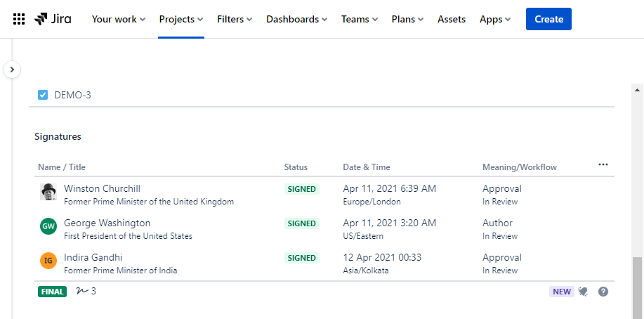Uncheck the DEMO-3 checkbox
This screenshot has height=319, width=644.
[x=43, y=95]
